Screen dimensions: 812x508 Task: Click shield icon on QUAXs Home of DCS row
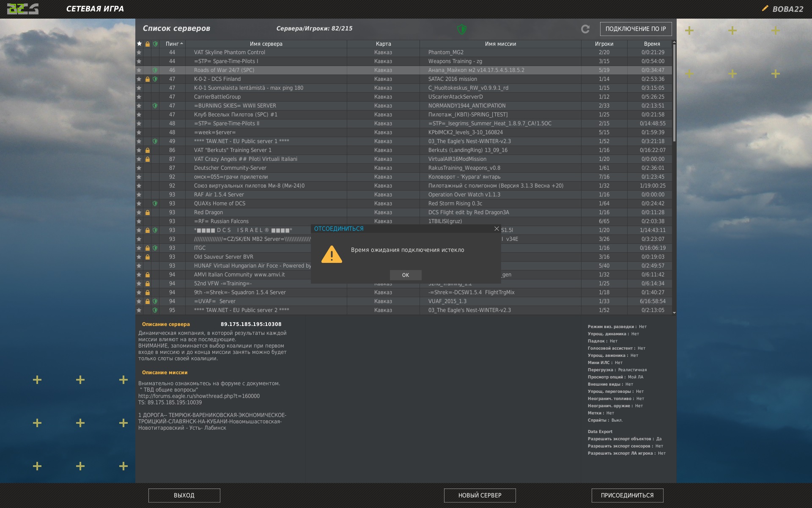(155, 204)
